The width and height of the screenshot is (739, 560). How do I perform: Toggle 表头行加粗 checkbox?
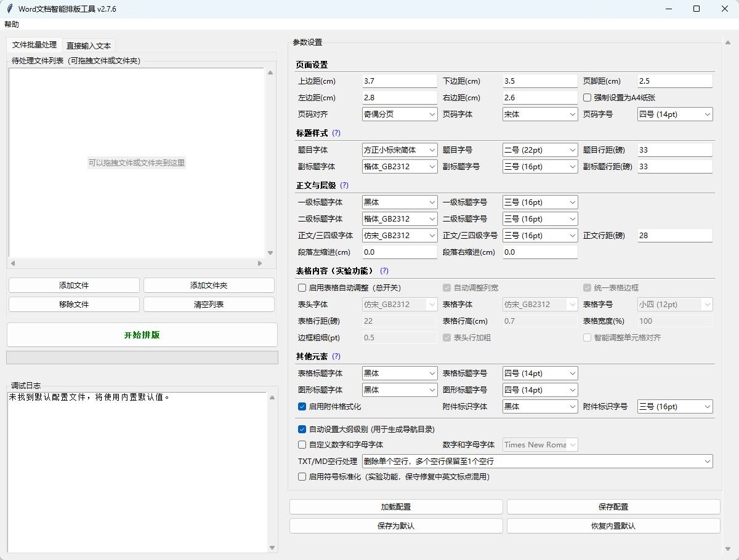[x=467, y=337]
